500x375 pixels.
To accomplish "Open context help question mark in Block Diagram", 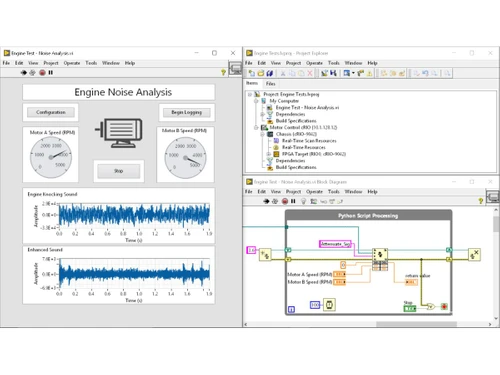I will pyautogui.click(x=481, y=201).
